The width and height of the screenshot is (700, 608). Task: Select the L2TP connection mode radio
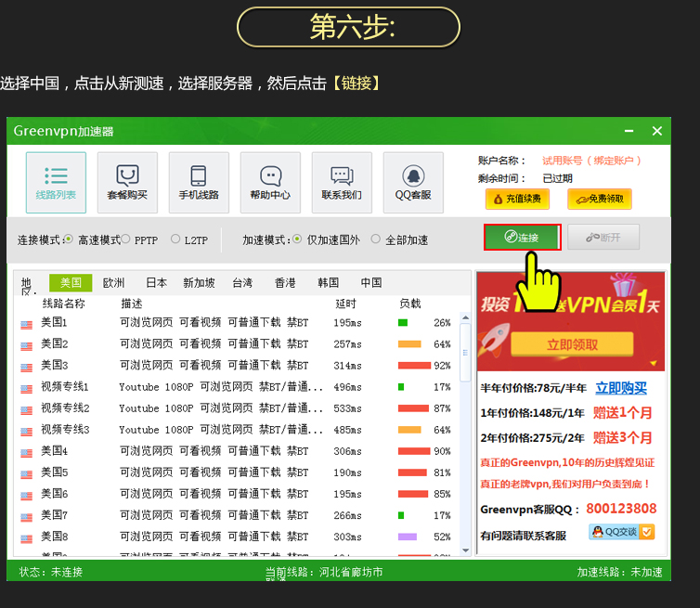coord(175,239)
